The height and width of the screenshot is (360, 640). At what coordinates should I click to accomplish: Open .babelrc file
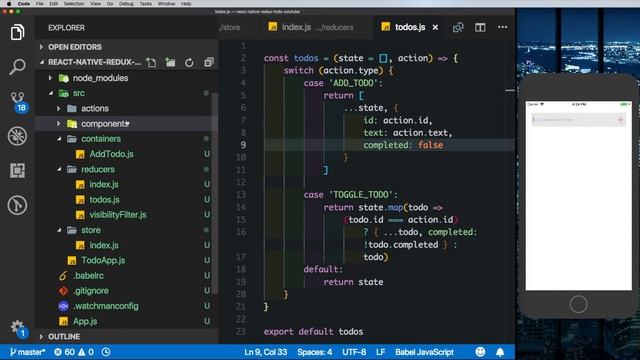[x=88, y=276]
